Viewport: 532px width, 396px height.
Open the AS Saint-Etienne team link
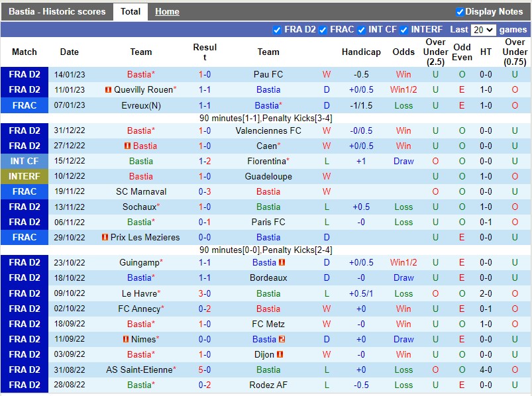tap(139, 370)
